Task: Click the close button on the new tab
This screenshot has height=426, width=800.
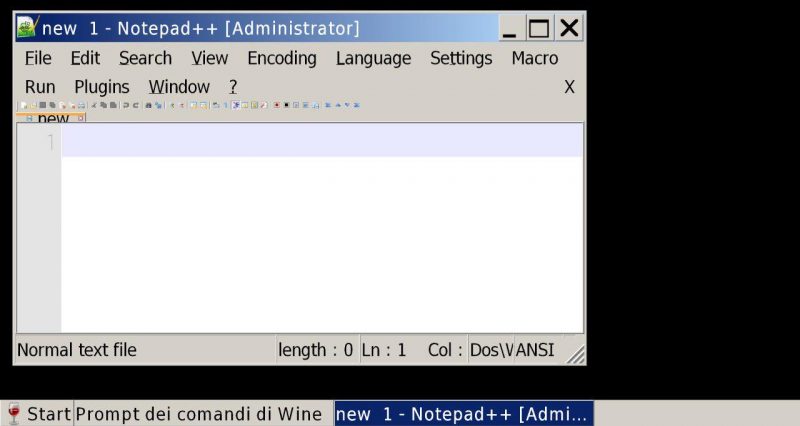Action: pyautogui.click(x=81, y=118)
